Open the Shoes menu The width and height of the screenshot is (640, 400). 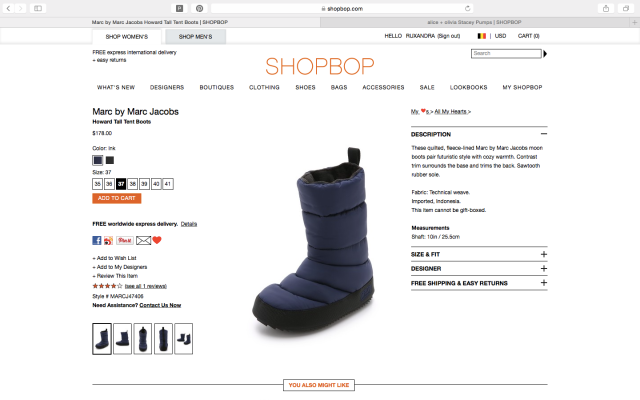click(305, 87)
